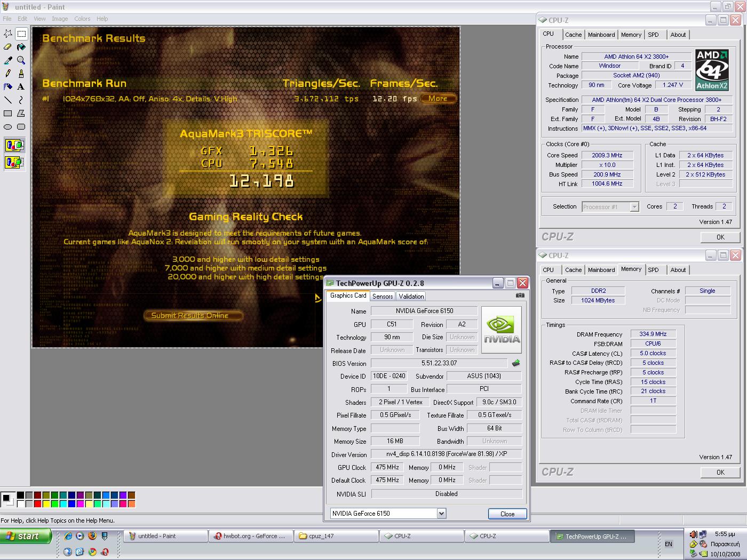Open the Start menu
Screen dimensions: 747x560
(26, 536)
